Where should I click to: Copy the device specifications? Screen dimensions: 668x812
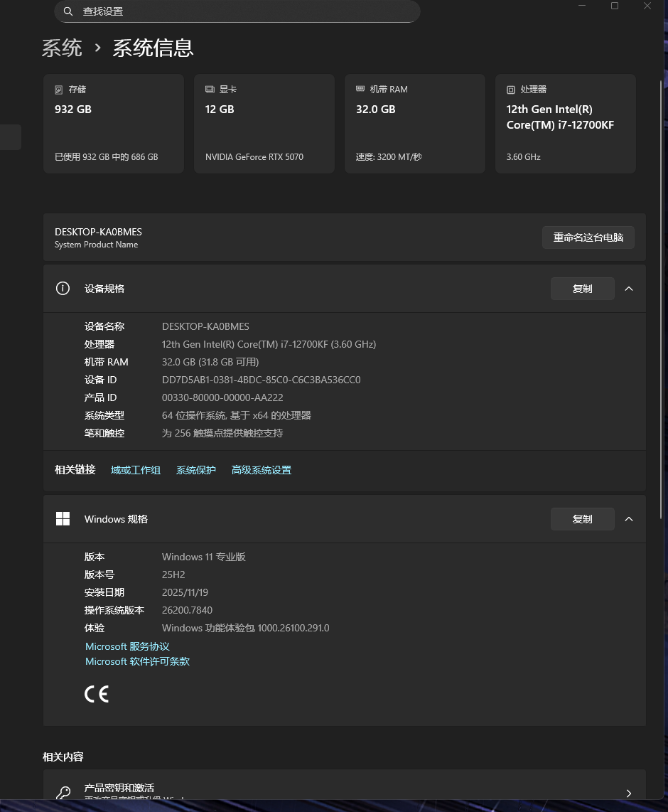(582, 289)
